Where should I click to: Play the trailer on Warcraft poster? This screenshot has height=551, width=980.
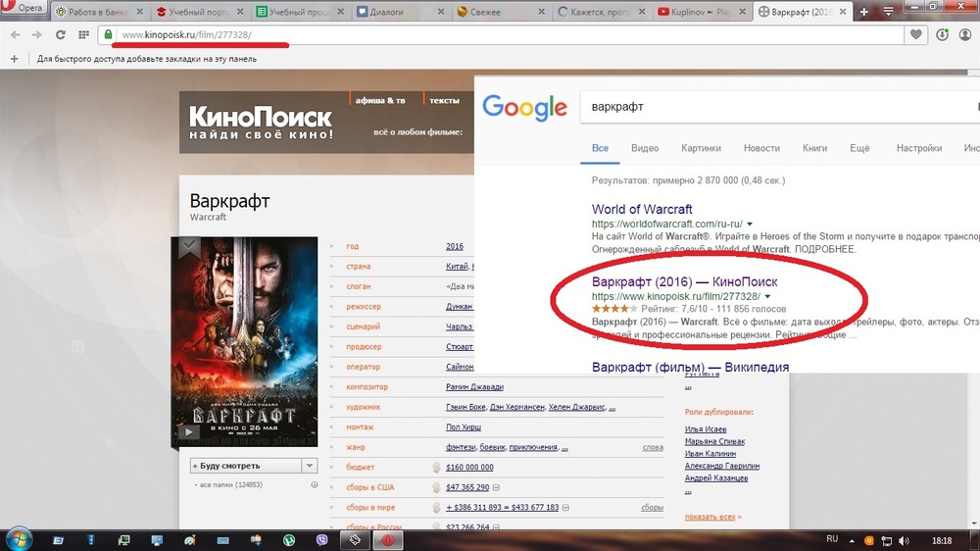188,431
